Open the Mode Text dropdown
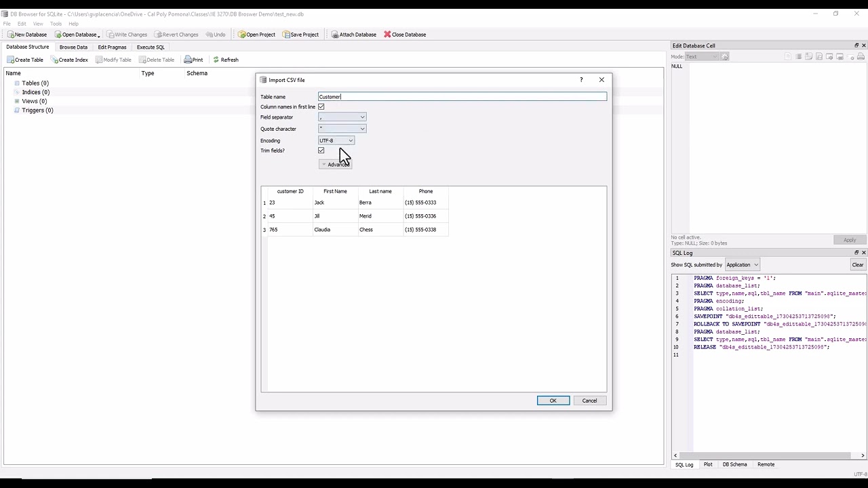This screenshot has height=488, width=868. pos(702,57)
